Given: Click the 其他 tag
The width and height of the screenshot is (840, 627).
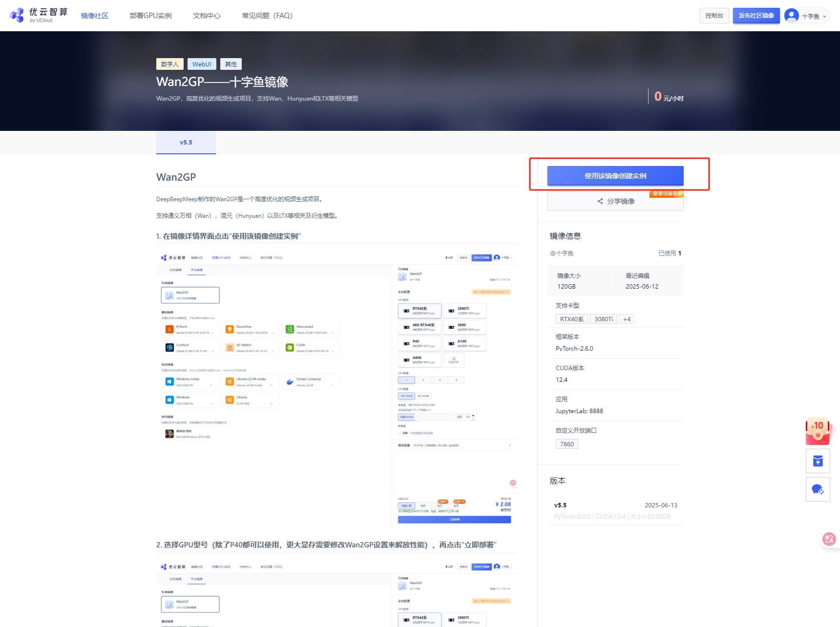Looking at the screenshot, I should coord(231,64).
